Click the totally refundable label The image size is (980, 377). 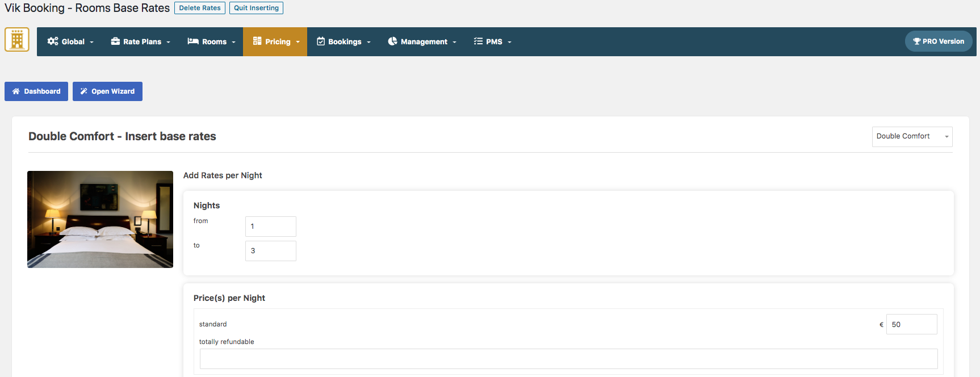tap(227, 342)
